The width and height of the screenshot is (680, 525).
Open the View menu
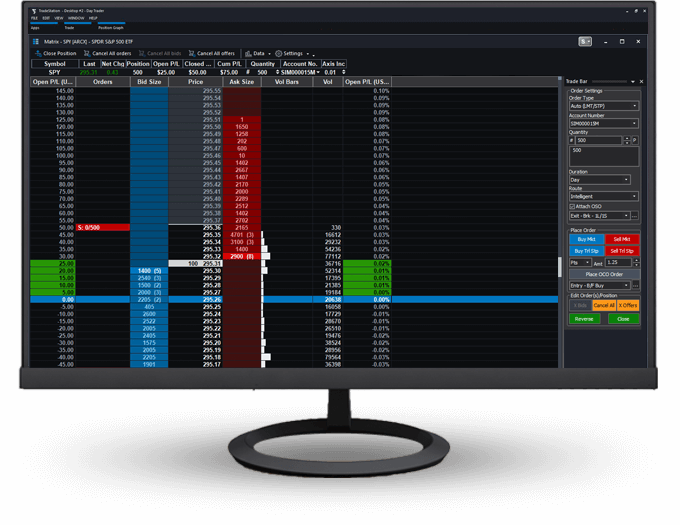click(x=59, y=18)
